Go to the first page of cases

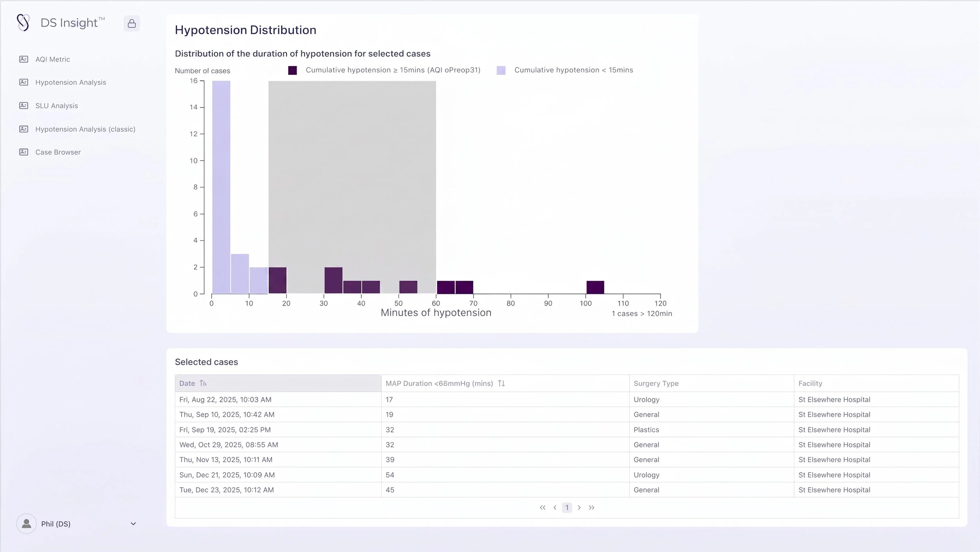pyautogui.click(x=543, y=508)
